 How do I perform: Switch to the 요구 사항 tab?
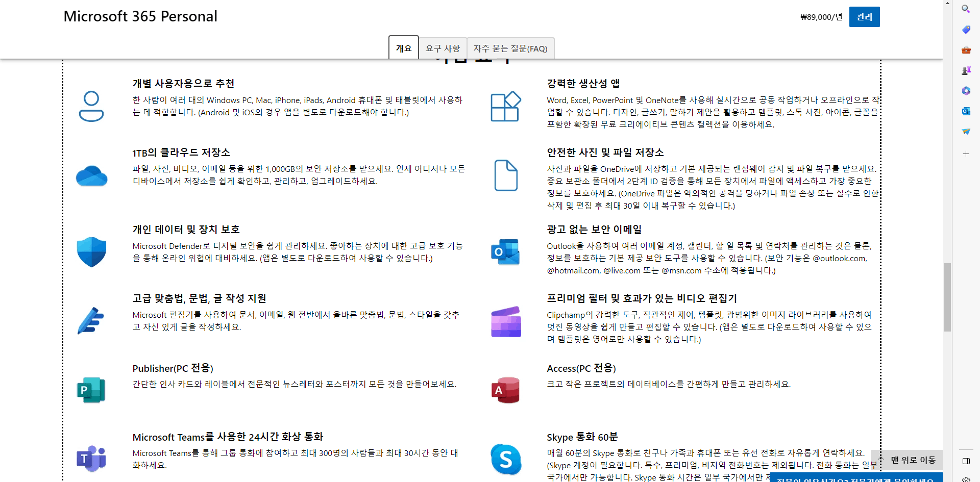pos(443,48)
